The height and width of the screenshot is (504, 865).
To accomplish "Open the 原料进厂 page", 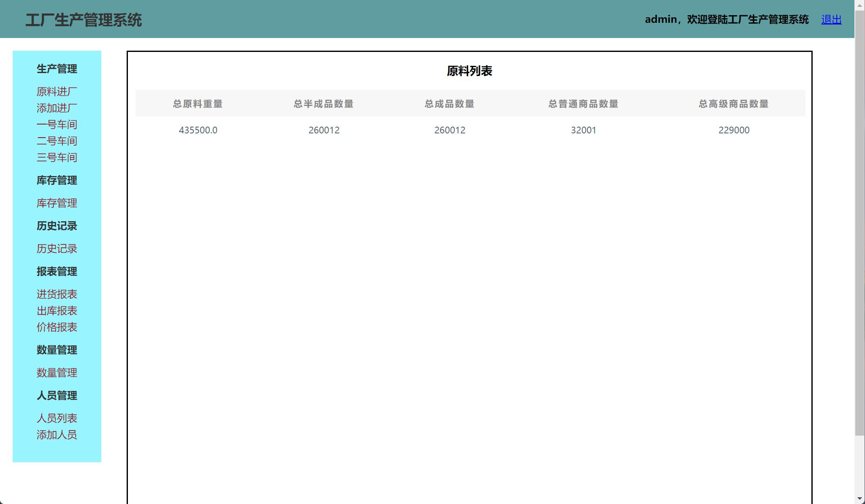I will pyautogui.click(x=57, y=91).
